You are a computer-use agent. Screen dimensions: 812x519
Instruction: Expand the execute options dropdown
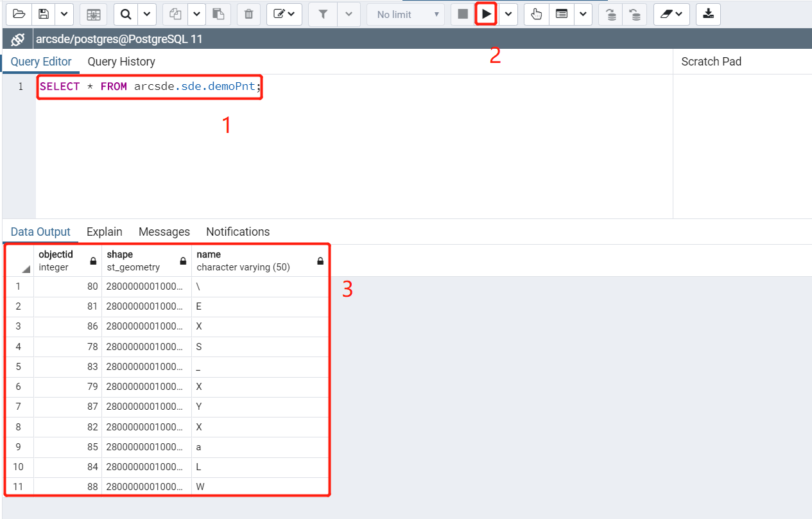click(508, 13)
